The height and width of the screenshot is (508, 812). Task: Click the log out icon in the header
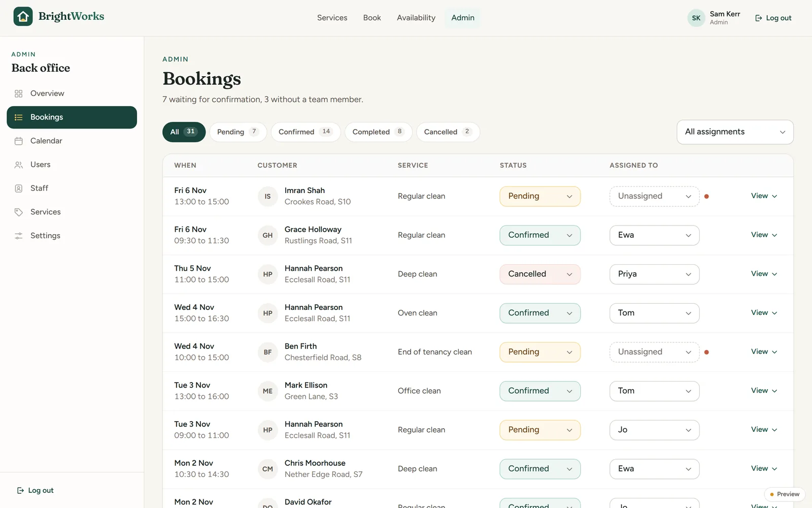(759, 18)
